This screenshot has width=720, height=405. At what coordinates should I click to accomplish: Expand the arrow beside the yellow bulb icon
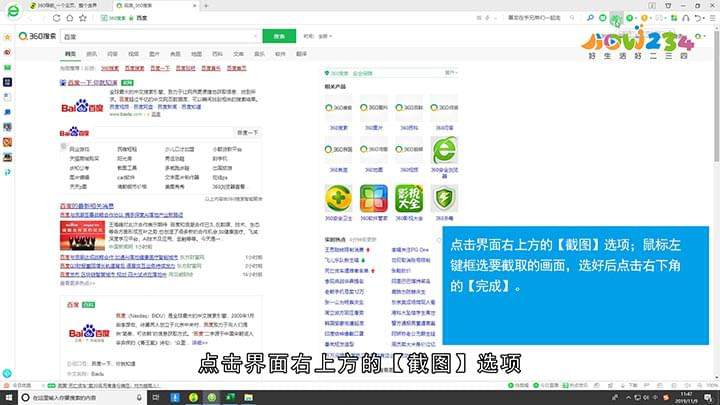[650, 18]
